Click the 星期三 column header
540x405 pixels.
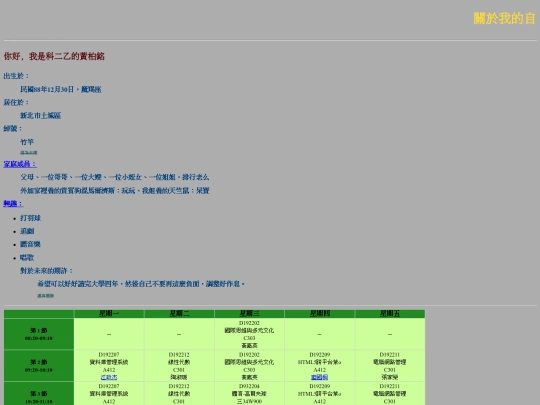point(249,313)
